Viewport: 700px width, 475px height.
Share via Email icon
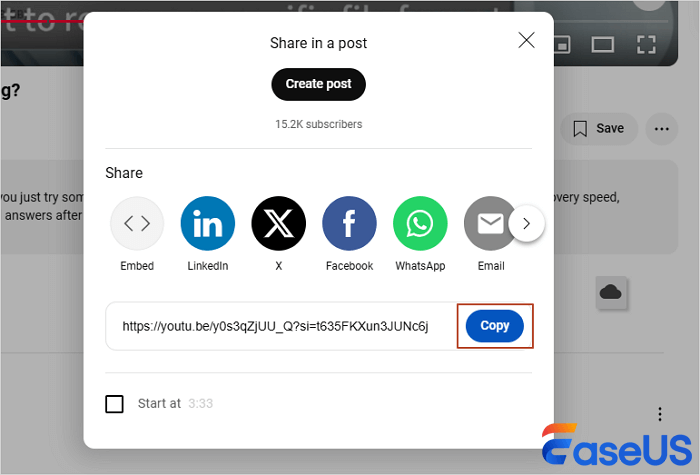[490, 223]
